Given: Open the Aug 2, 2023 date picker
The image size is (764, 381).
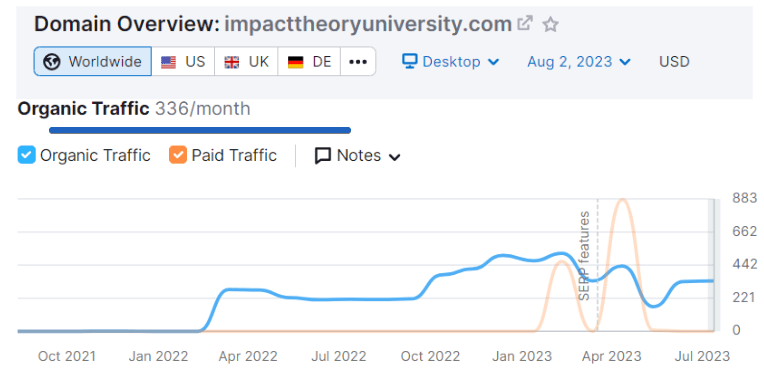Looking at the screenshot, I should [x=579, y=62].
